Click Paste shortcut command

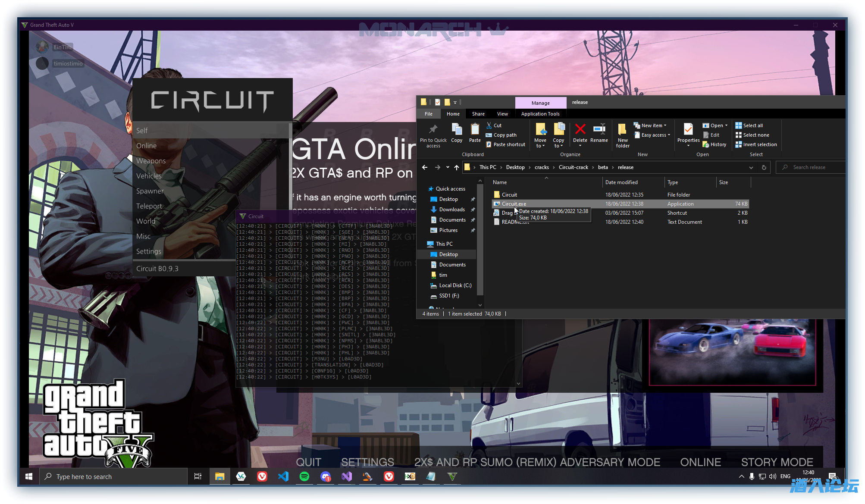pos(505,144)
